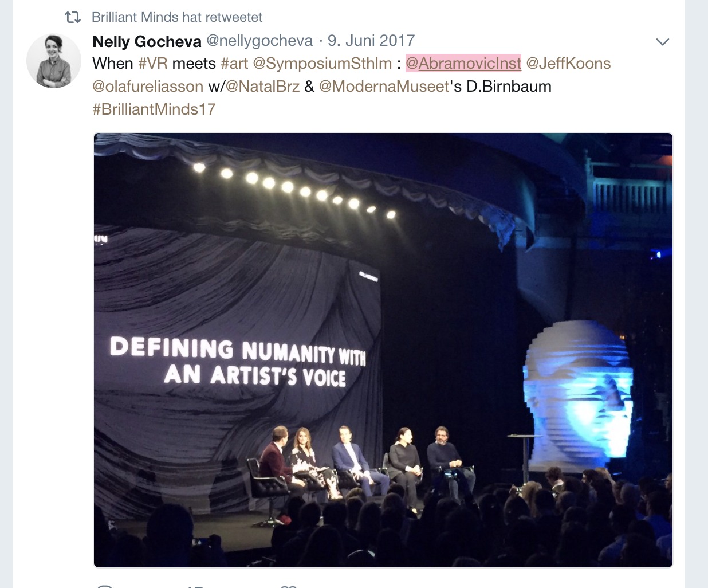Enlarge the tweet's panel stage photo
708x588 pixels.
click(x=383, y=350)
